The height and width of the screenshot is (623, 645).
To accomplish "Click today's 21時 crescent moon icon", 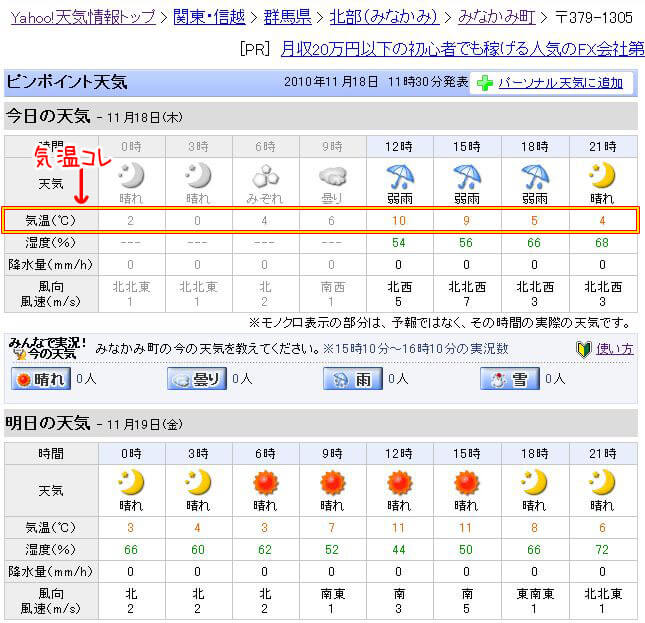I will tap(602, 177).
